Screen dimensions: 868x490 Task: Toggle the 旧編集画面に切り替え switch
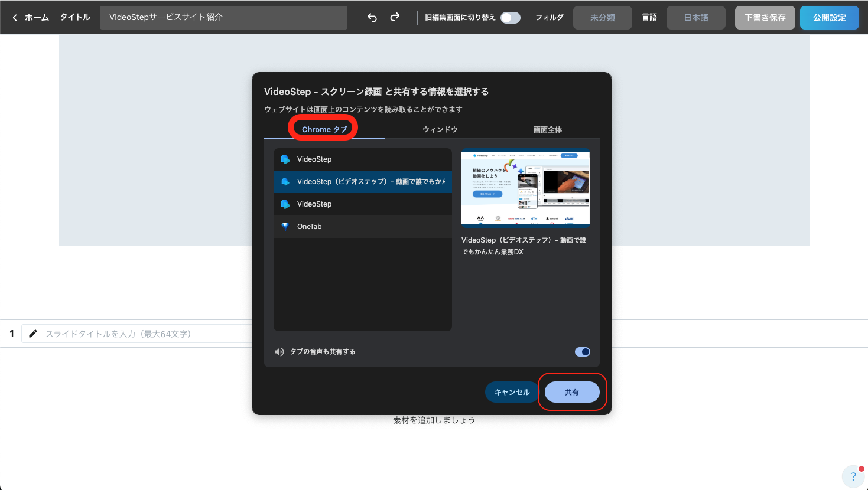[511, 18]
